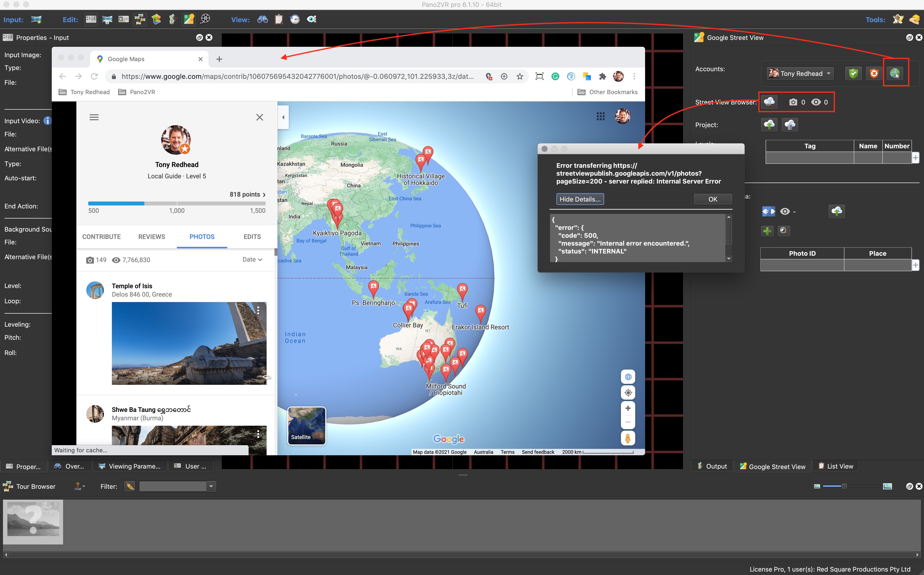Open Temple of Isis photo options menu
The image size is (924, 575).
[x=258, y=311]
